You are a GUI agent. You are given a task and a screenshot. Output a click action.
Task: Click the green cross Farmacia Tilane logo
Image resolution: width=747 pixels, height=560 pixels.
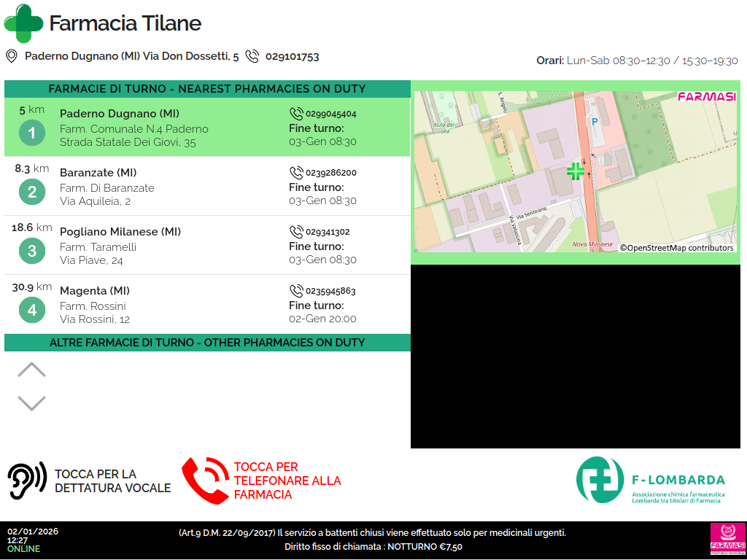point(23,23)
